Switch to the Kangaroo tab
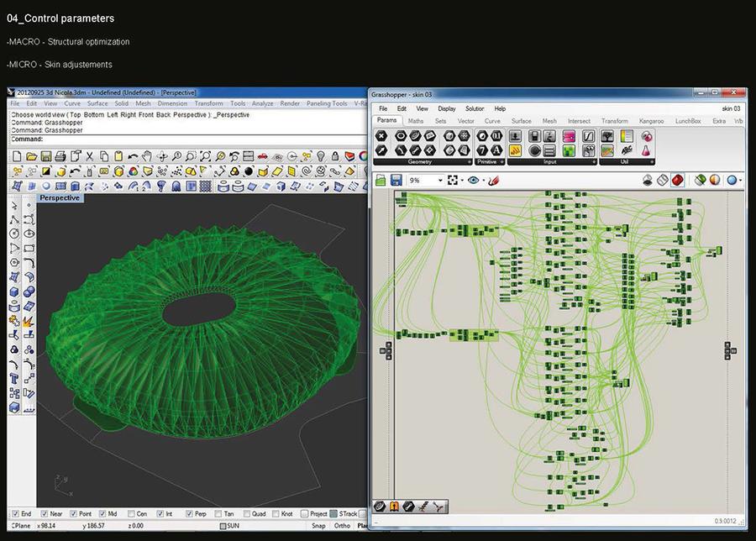Screen dimensions: 756x541 coord(651,121)
